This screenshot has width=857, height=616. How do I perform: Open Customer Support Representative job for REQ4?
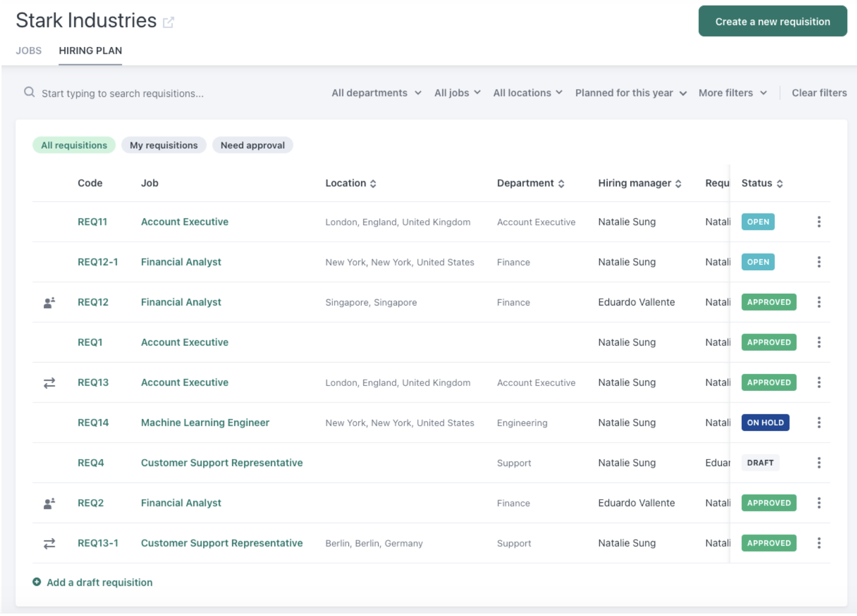(x=222, y=463)
